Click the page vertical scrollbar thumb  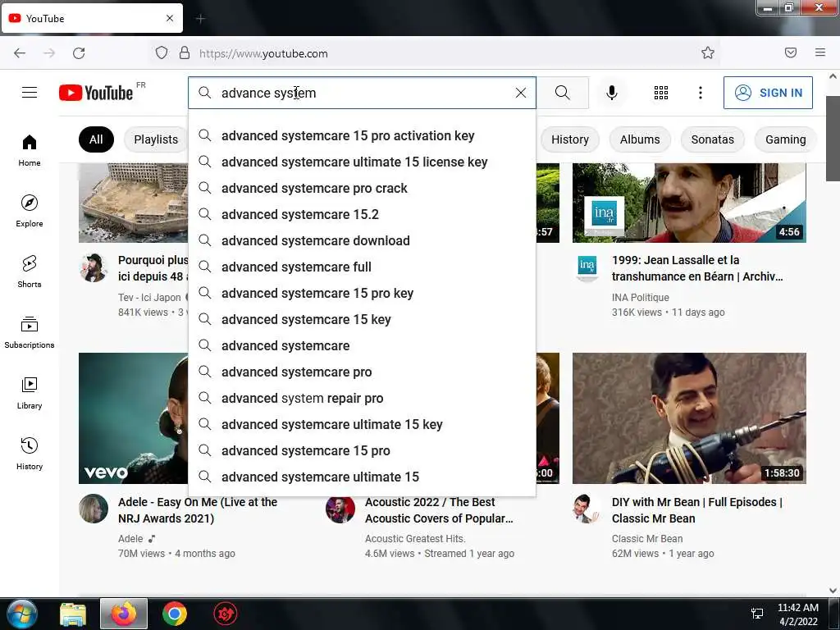click(x=833, y=138)
